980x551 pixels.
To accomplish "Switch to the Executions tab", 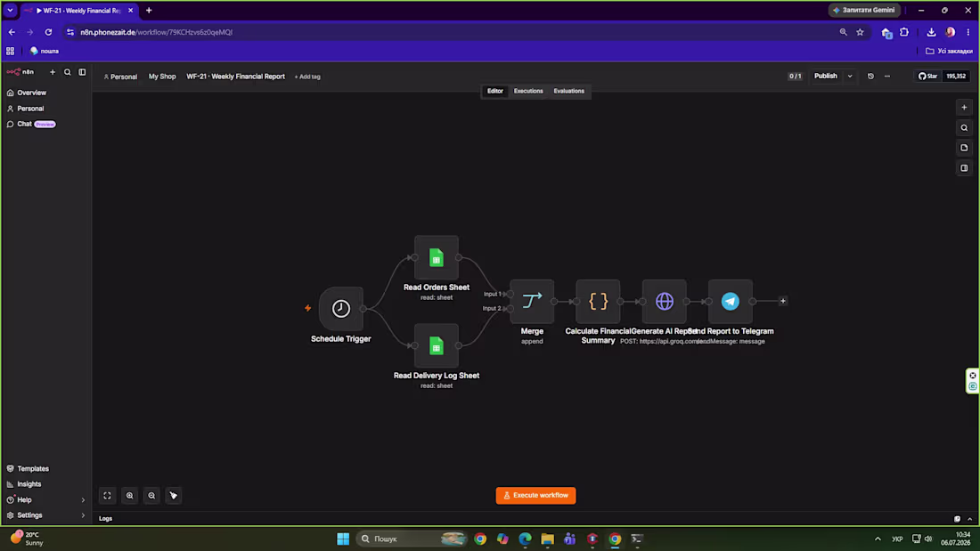I will [528, 91].
